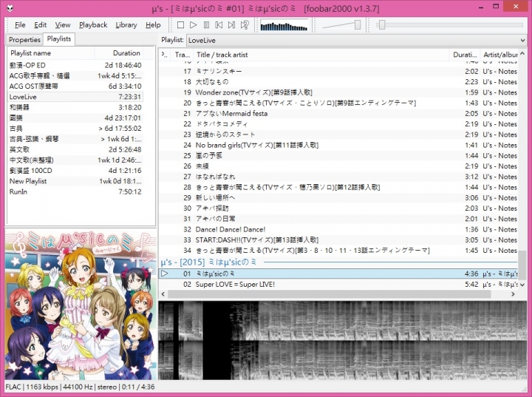Sort by Playlist name column header
The height and width of the screenshot is (397, 532).
[51, 53]
